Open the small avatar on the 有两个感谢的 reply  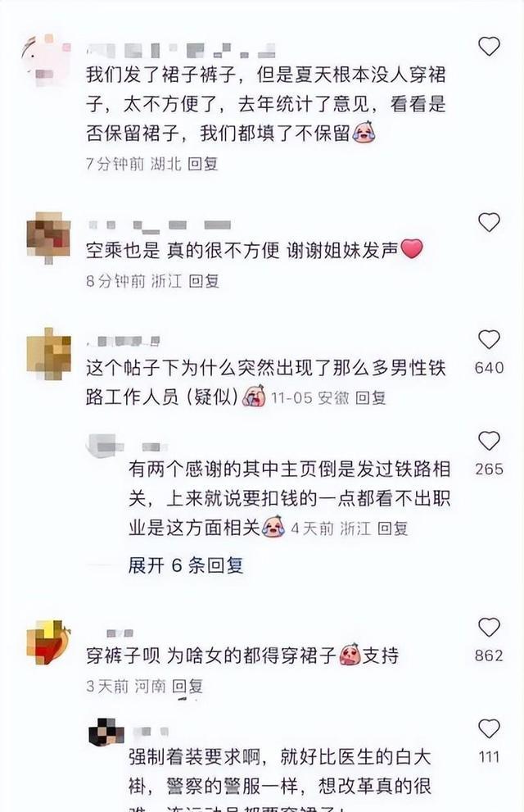106,446
